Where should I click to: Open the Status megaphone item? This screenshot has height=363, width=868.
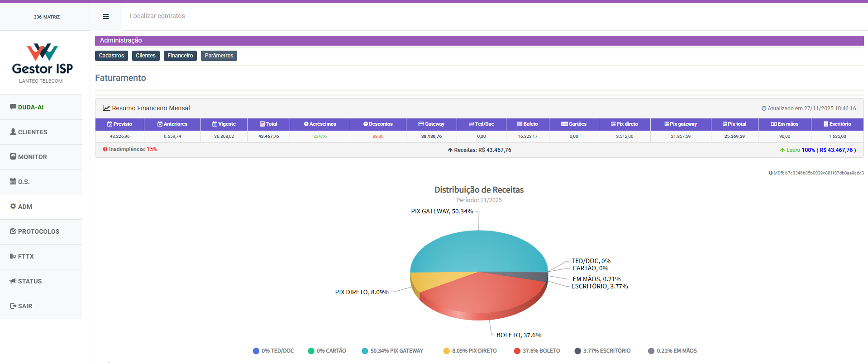point(29,281)
